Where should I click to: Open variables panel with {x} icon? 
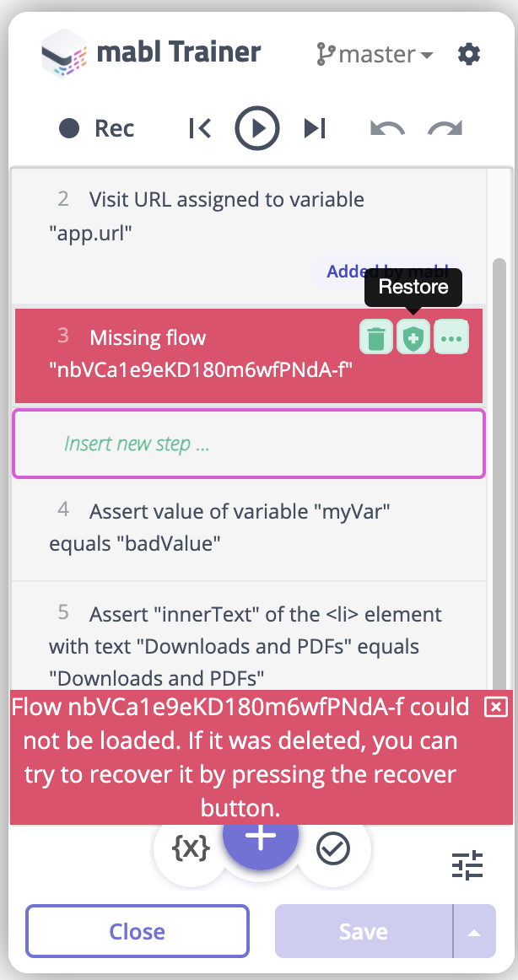click(190, 848)
